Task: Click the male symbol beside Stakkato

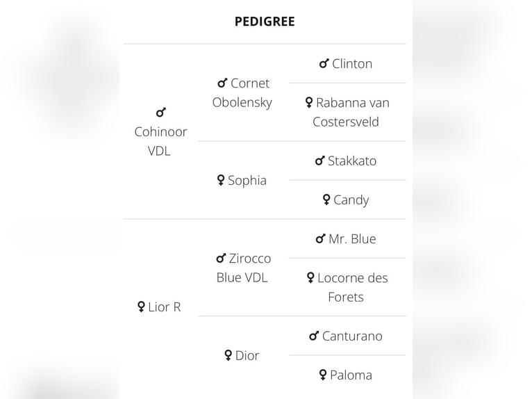Action: click(x=320, y=161)
